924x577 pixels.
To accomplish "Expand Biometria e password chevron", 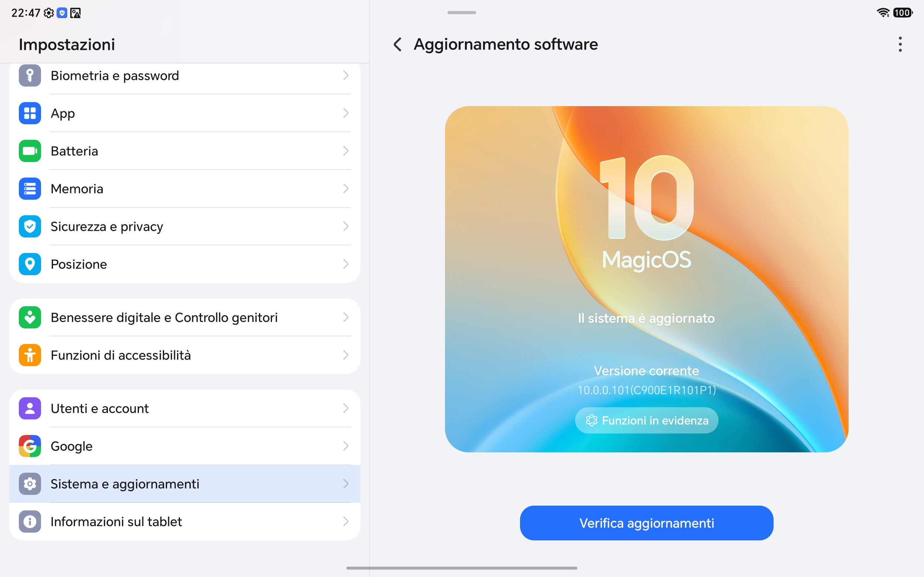I will tap(346, 75).
